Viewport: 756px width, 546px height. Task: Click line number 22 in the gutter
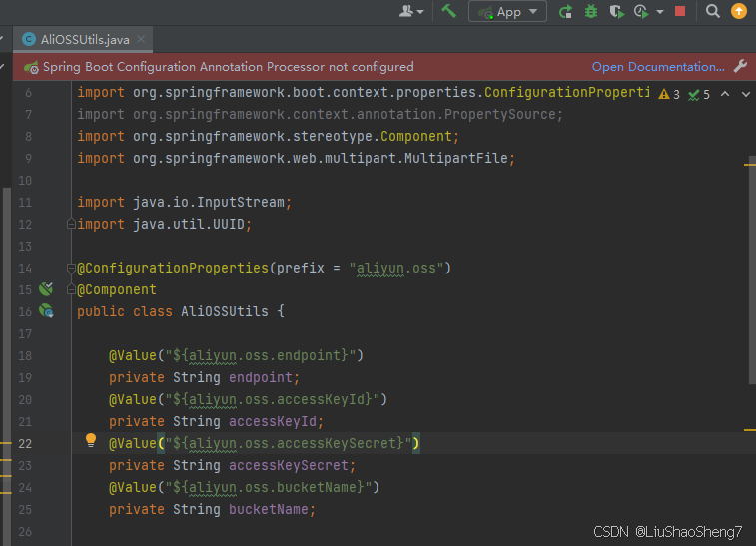[25, 444]
